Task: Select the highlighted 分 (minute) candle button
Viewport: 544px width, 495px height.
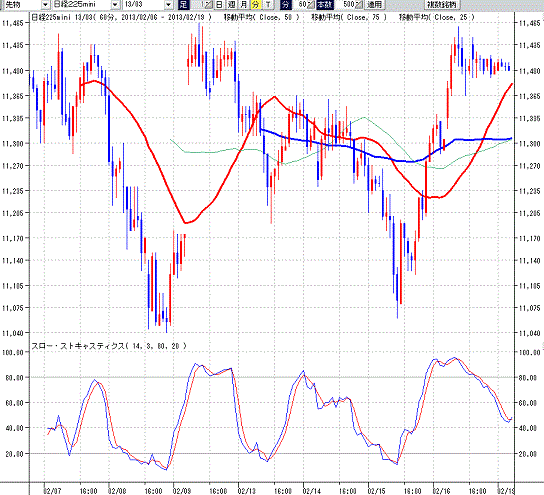Action: [x=256, y=5]
